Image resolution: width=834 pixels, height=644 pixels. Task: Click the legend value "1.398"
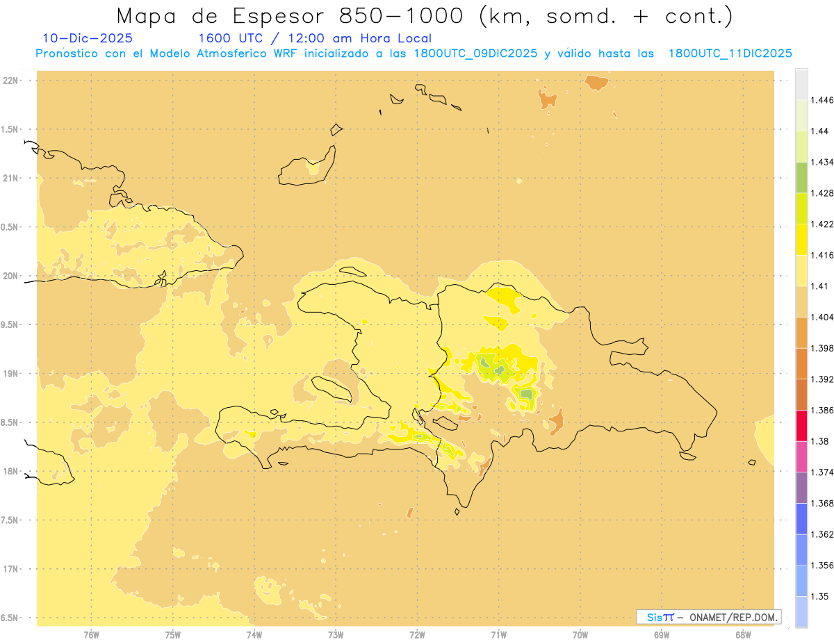[824, 348]
